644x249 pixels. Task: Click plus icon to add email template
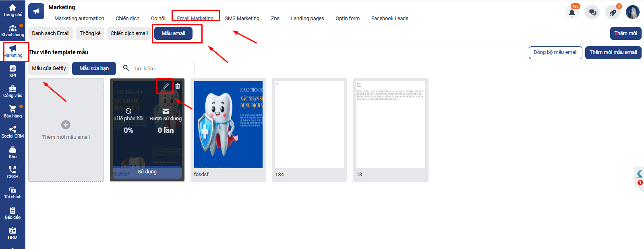(66, 125)
